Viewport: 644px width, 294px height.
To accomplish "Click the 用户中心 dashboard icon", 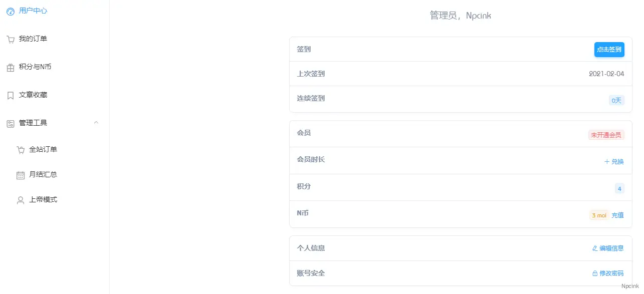I will pos(10,11).
